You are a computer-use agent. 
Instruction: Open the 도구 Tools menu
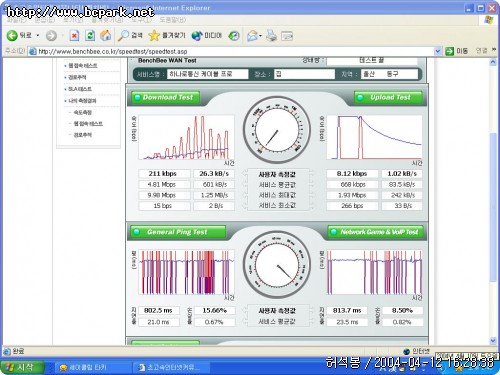(141, 20)
